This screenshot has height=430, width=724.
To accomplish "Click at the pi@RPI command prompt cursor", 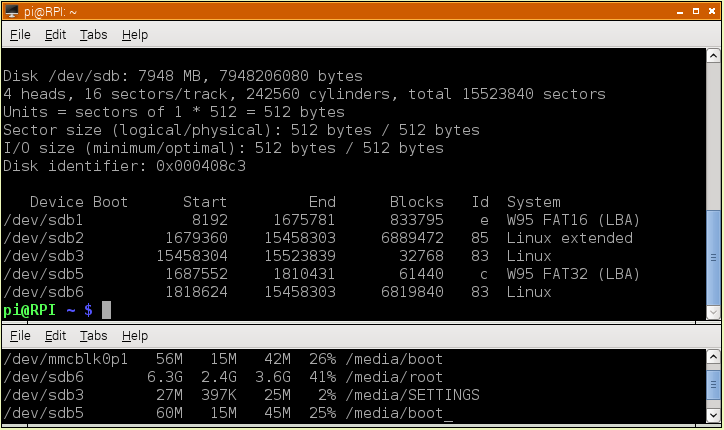I will 107,310.
